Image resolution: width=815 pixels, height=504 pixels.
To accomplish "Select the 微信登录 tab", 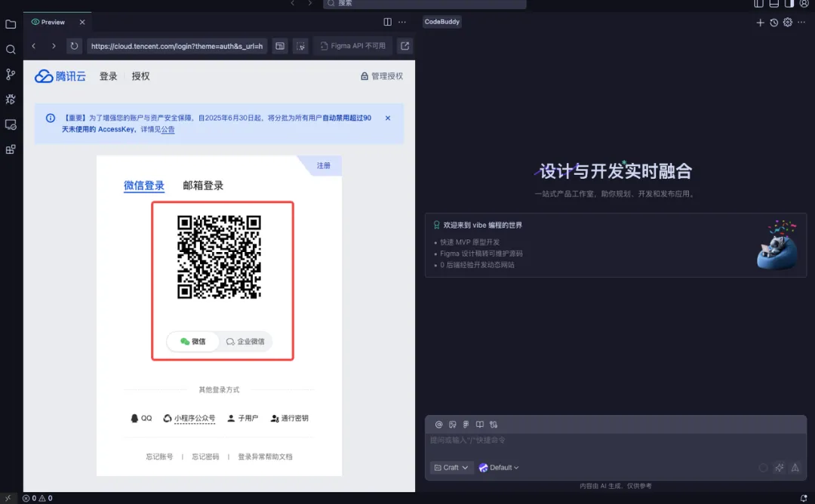I will (x=144, y=186).
